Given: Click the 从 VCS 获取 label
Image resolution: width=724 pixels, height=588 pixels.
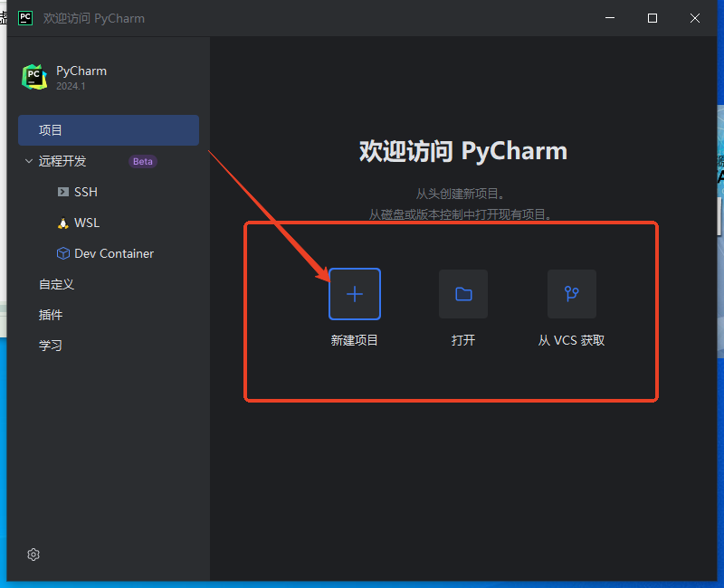Looking at the screenshot, I should pyautogui.click(x=572, y=341).
